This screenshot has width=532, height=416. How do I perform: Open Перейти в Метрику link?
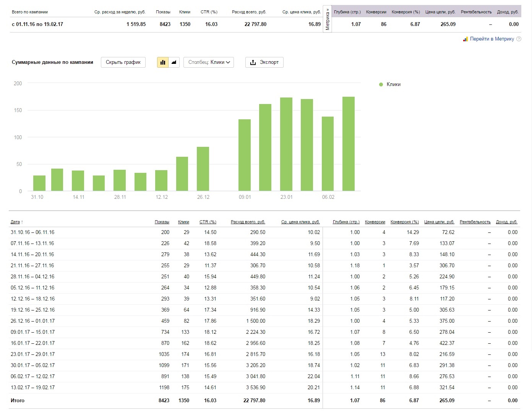click(492, 39)
